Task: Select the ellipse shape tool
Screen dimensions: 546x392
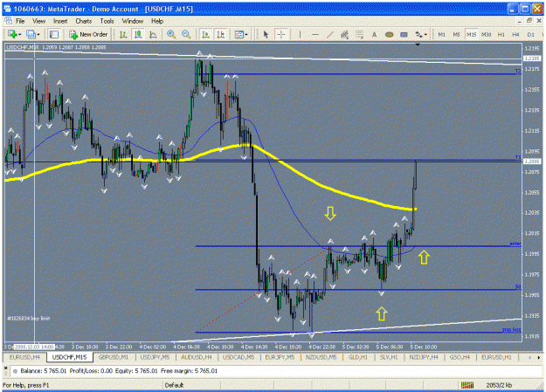Action: pos(390,34)
